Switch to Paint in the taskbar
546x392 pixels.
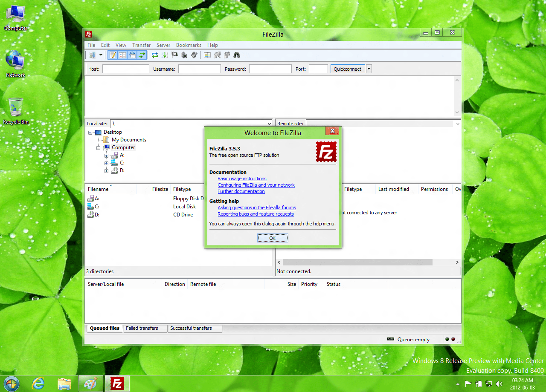[91, 383]
